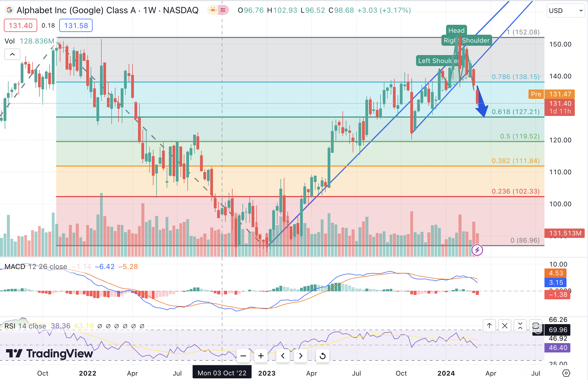Click the 100.00 price scale label
The image size is (588, 380).
point(560,204)
